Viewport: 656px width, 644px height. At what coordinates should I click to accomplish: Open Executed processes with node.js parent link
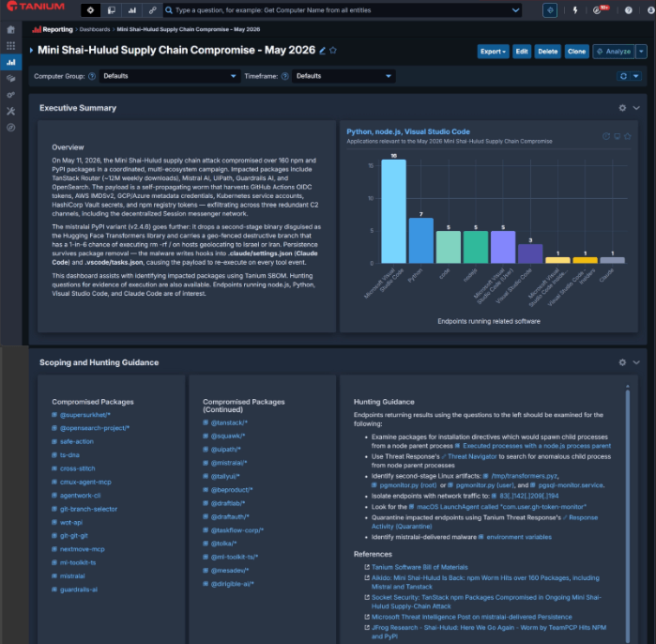537,446
